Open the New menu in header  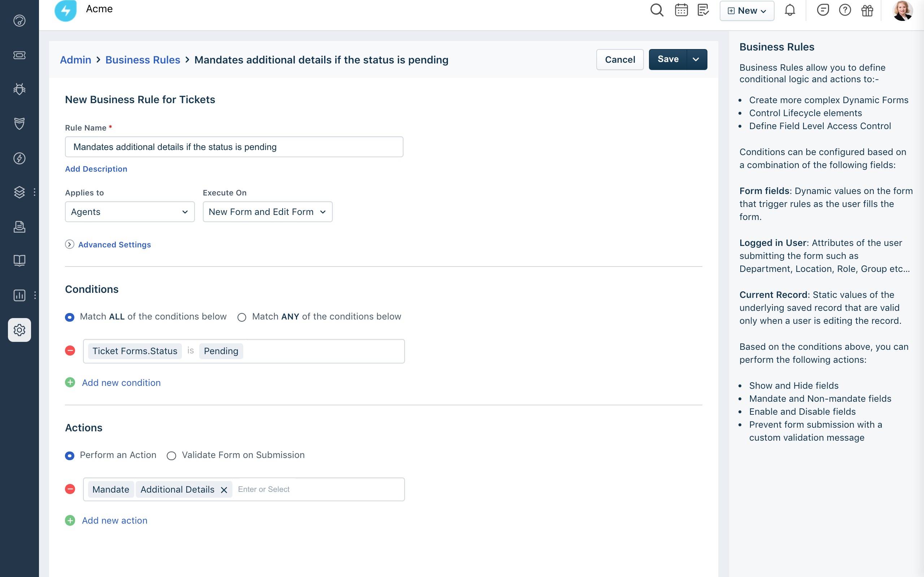click(x=747, y=11)
